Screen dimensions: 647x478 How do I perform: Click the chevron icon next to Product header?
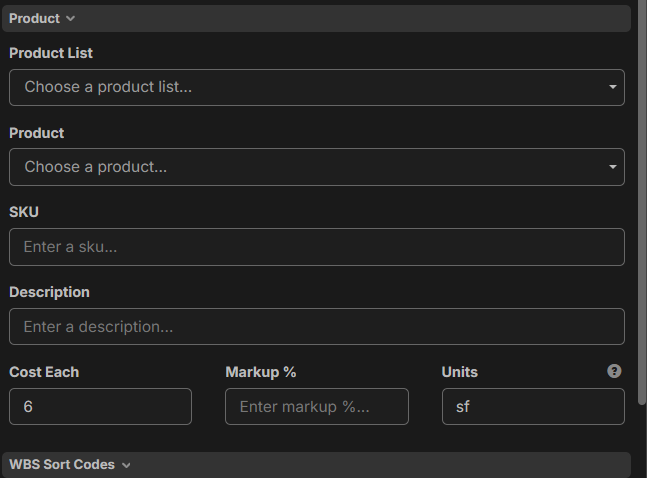70,19
